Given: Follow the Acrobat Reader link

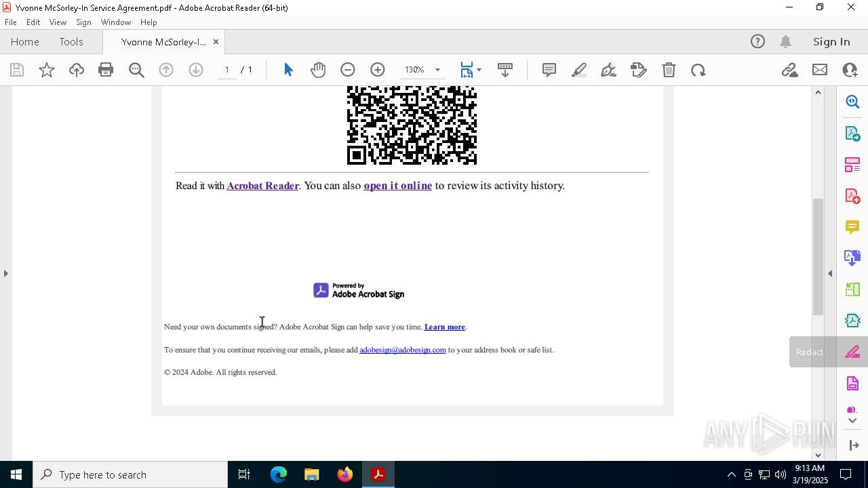Looking at the screenshot, I should (262, 186).
